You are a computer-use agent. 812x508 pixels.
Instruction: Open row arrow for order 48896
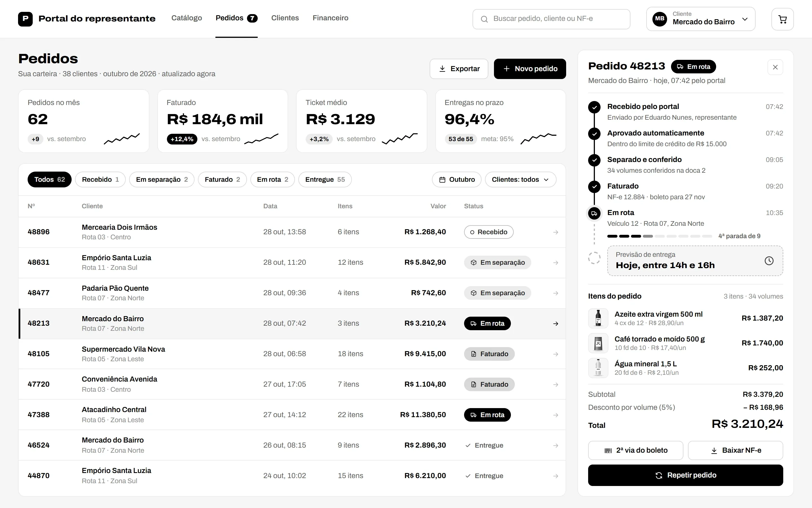[556, 232]
